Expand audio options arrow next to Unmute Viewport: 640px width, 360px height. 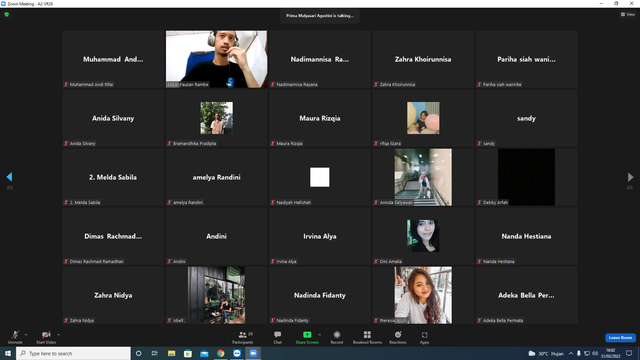(26, 335)
